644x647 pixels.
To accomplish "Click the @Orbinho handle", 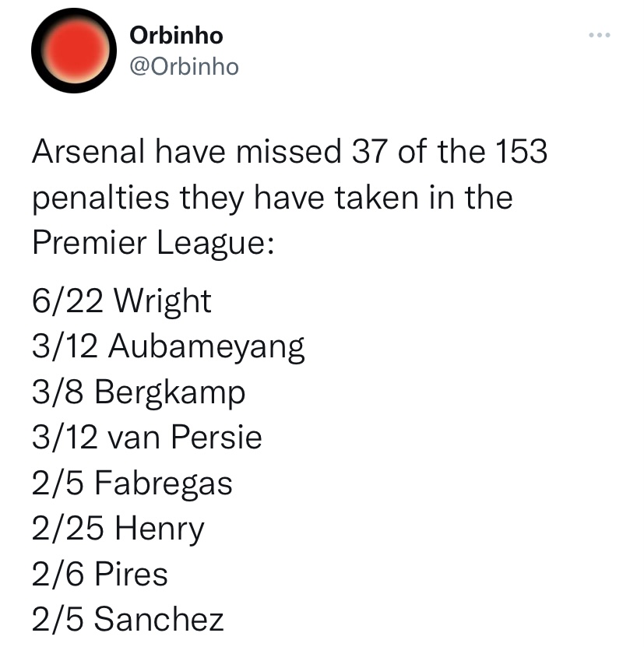I will pos(182,67).
